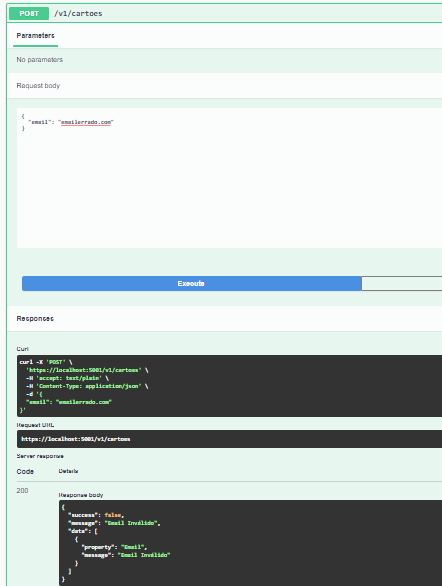Click the Content-Type header line in curl
Viewport: 442px width, 586px height.
coord(87,386)
